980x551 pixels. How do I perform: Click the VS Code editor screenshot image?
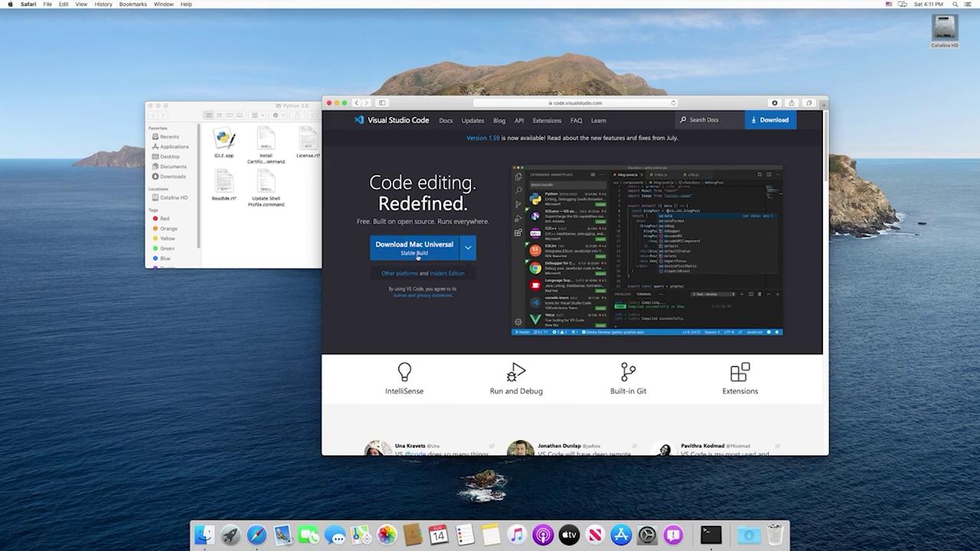point(647,250)
